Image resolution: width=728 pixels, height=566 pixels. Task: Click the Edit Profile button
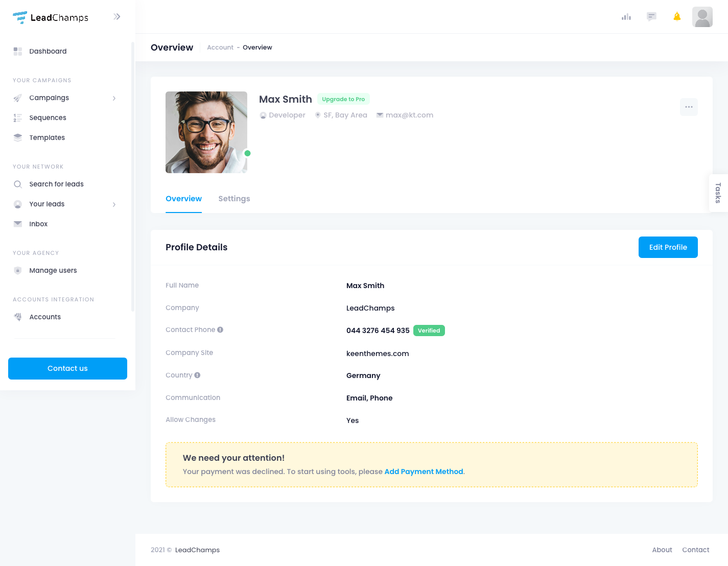668,247
